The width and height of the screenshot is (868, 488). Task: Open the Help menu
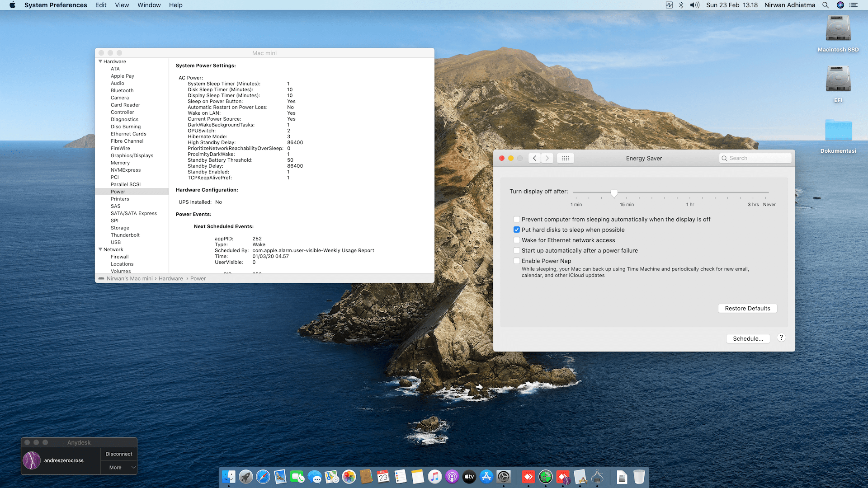(x=175, y=5)
